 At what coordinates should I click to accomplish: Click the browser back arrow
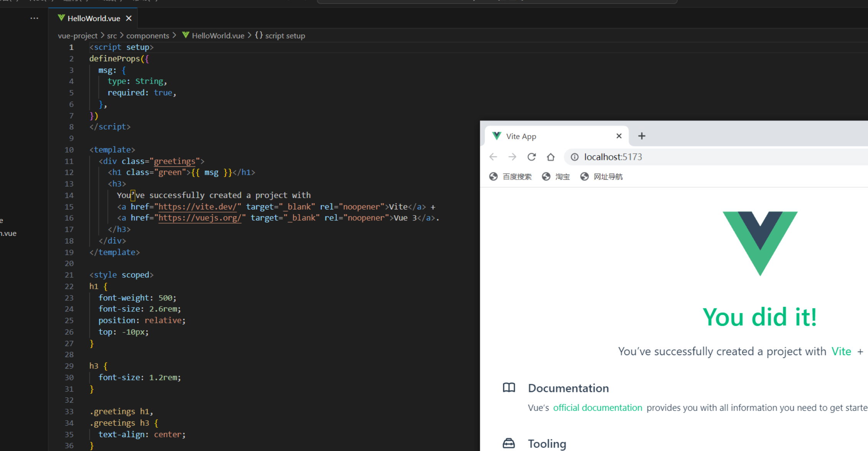coord(493,157)
